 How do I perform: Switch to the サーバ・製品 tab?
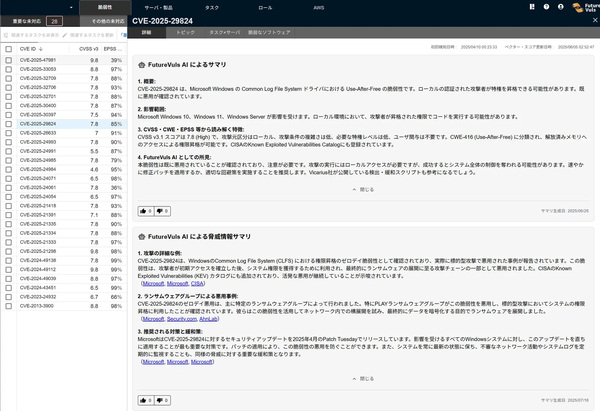point(158,7)
